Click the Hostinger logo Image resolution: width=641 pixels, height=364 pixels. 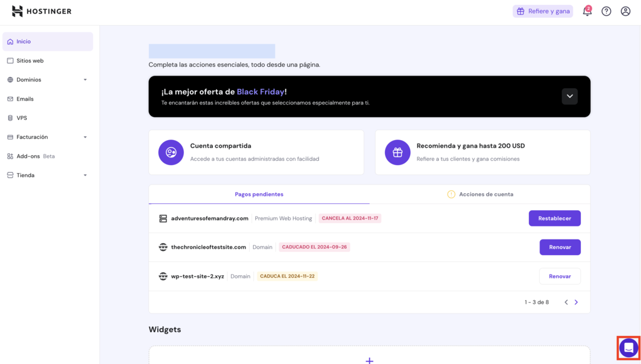pos(41,11)
